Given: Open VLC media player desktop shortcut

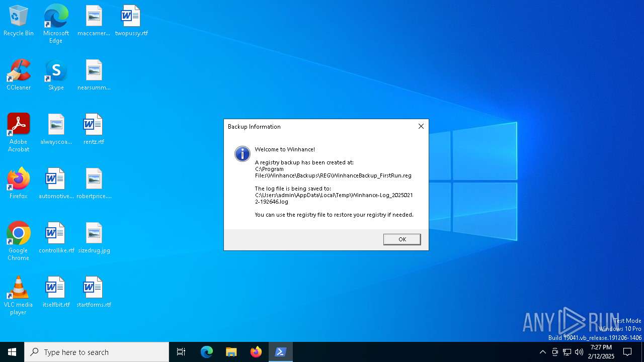Looking at the screenshot, I should [19, 296].
